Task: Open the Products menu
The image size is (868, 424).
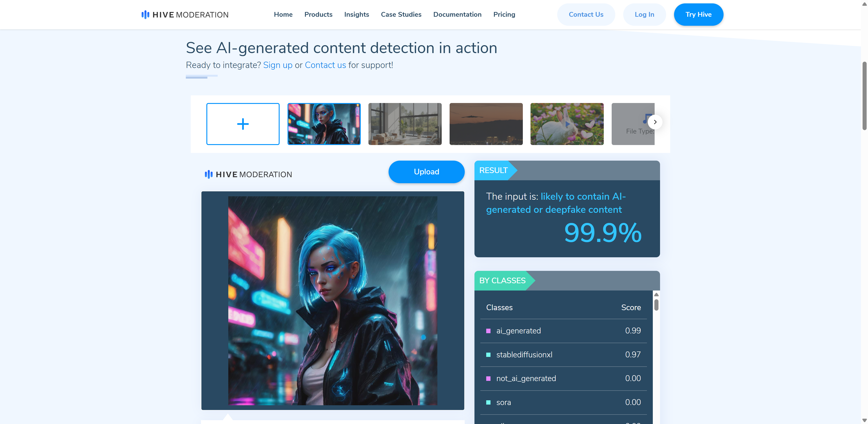Action: (x=318, y=14)
